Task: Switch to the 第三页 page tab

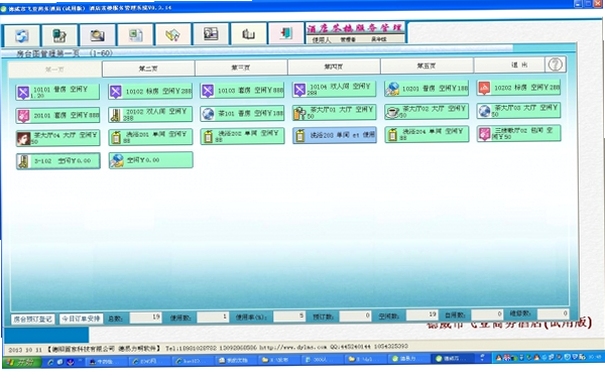Action: click(x=241, y=68)
